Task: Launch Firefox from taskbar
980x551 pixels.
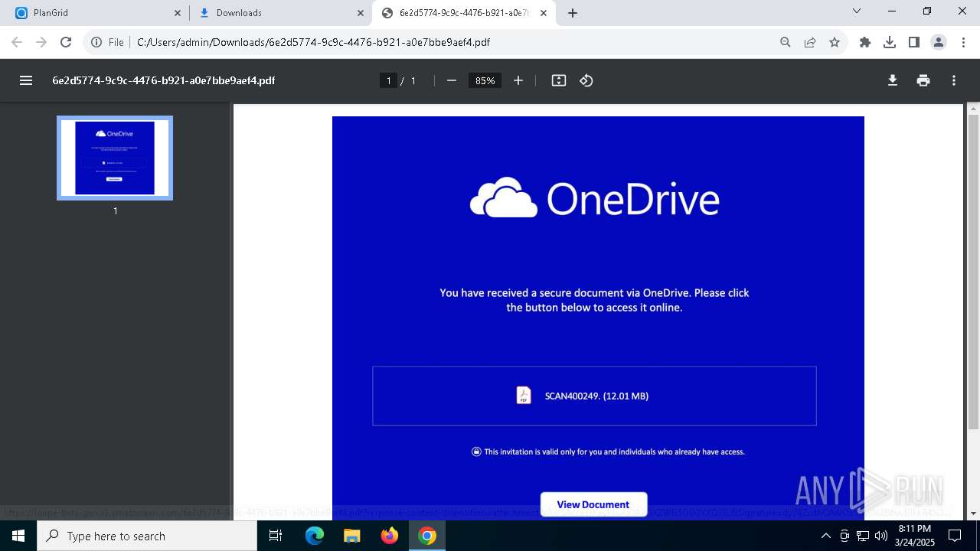Action: (389, 536)
